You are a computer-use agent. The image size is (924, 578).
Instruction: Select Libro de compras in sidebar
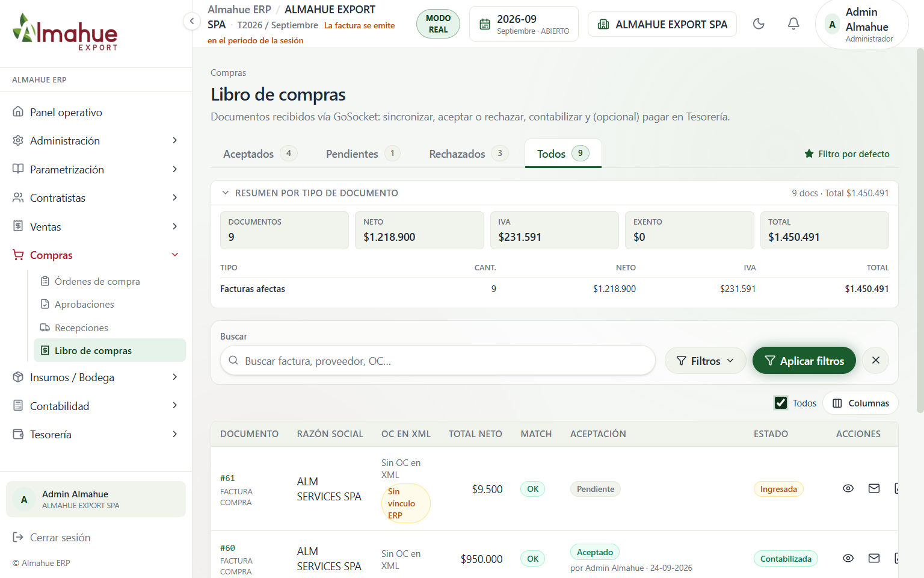point(109,350)
